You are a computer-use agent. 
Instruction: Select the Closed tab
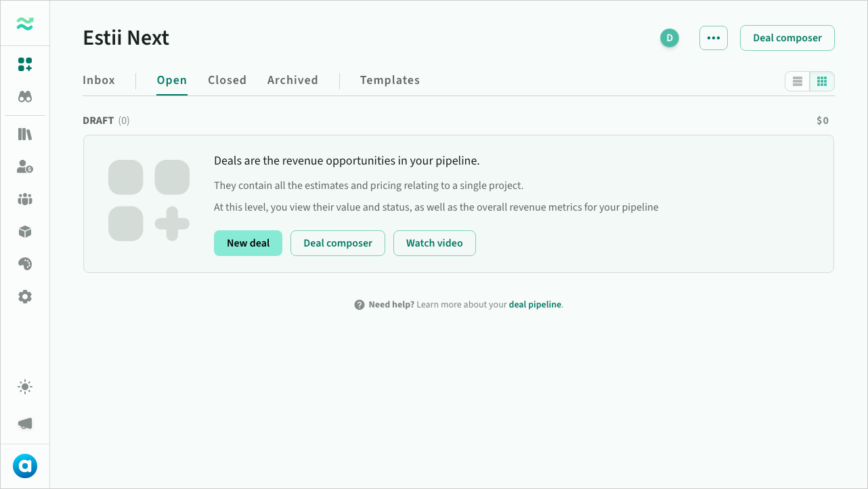(x=227, y=80)
